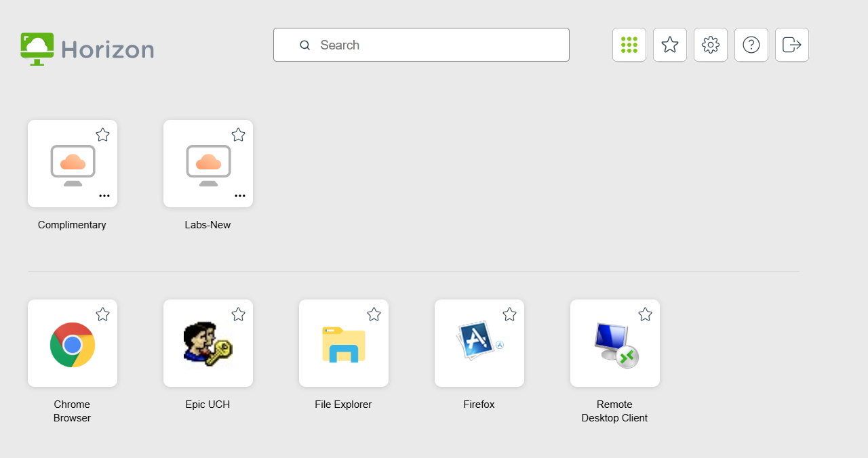This screenshot has height=458, width=868.
Task: Mark Chrome Browser as favorite
Action: click(x=102, y=314)
